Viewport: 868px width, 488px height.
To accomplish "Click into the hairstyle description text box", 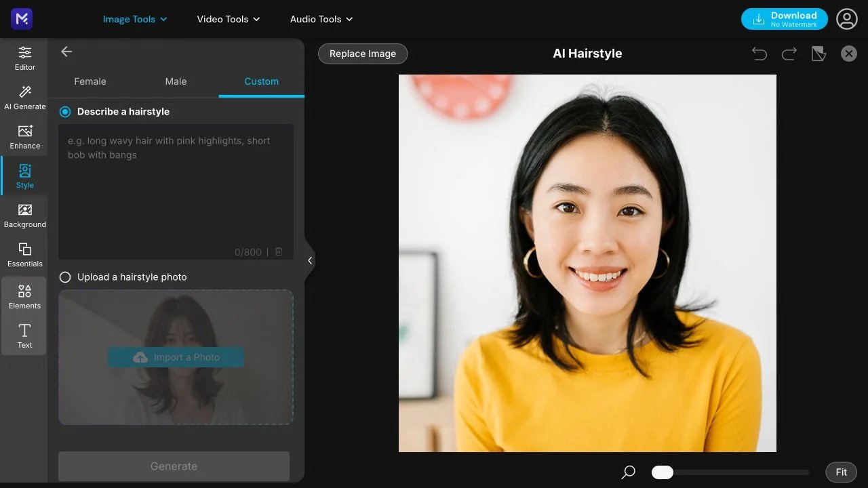I will pyautogui.click(x=176, y=191).
